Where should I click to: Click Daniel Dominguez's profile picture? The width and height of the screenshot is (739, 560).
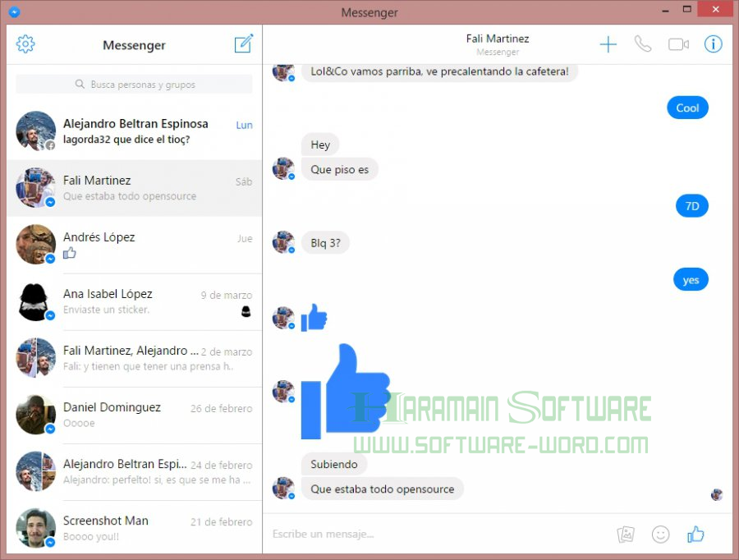tap(36, 415)
